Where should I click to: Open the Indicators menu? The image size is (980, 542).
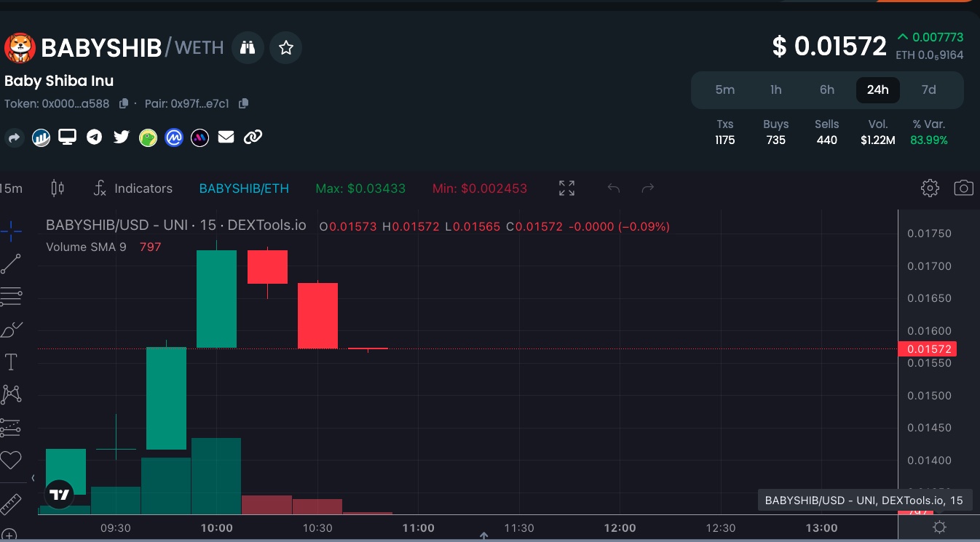point(133,188)
